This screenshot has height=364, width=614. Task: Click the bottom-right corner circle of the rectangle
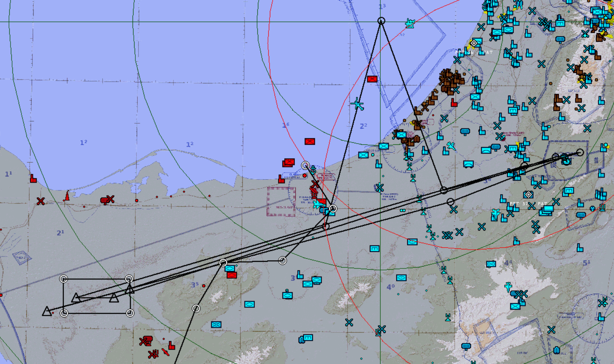click(x=130, y=313)
